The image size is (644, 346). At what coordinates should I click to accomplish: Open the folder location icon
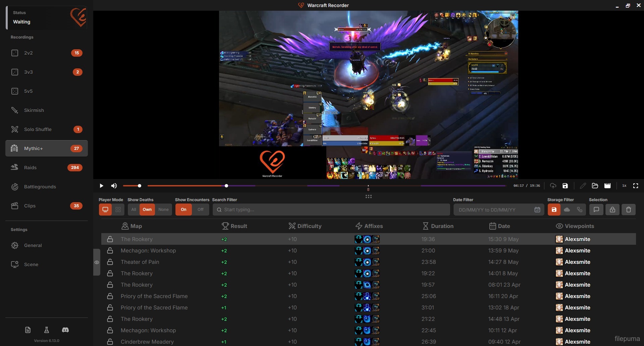coord(595,186)
